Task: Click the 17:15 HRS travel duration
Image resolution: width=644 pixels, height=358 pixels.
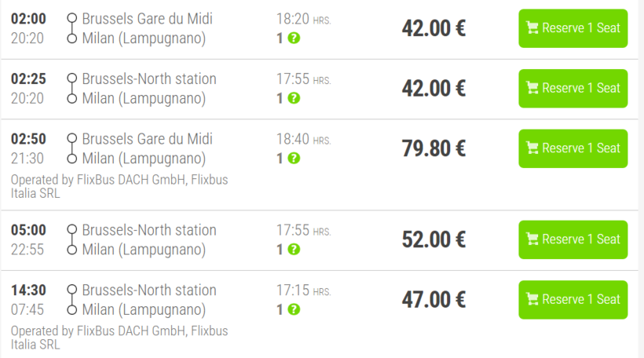Action: coord(303,290)
